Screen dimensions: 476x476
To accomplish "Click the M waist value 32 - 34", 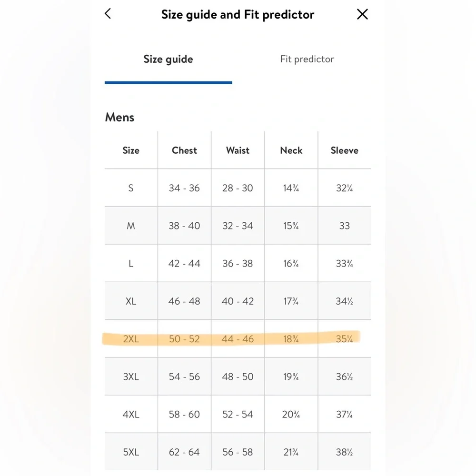I will (x=238, y=226).
